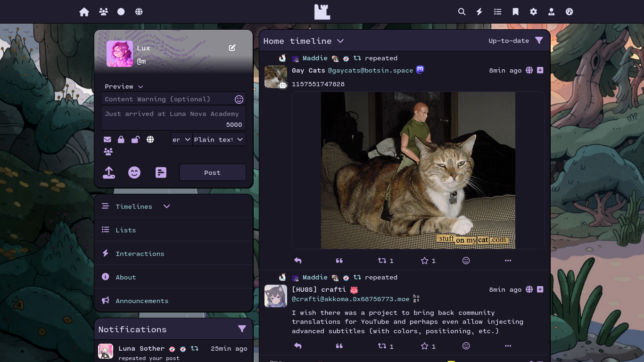The width and height of the screenshot is (644, 362).
Task: Open the cat photo attachment
Action: coord(418,170)
